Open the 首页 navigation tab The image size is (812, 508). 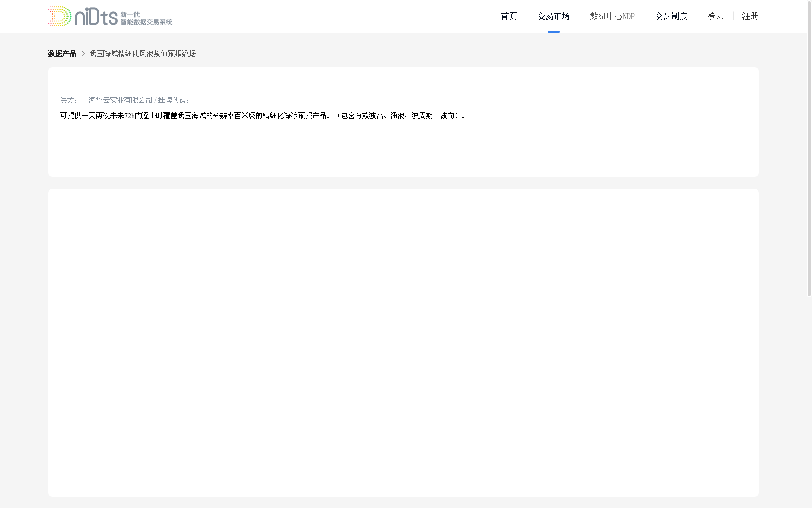tap(509, 16)
